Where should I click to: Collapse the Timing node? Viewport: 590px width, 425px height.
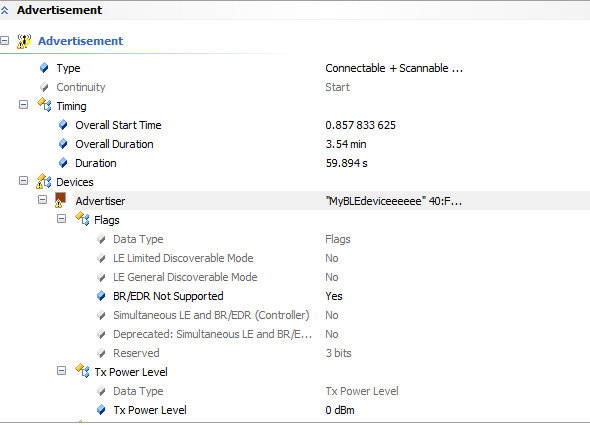tap(23, 105)
